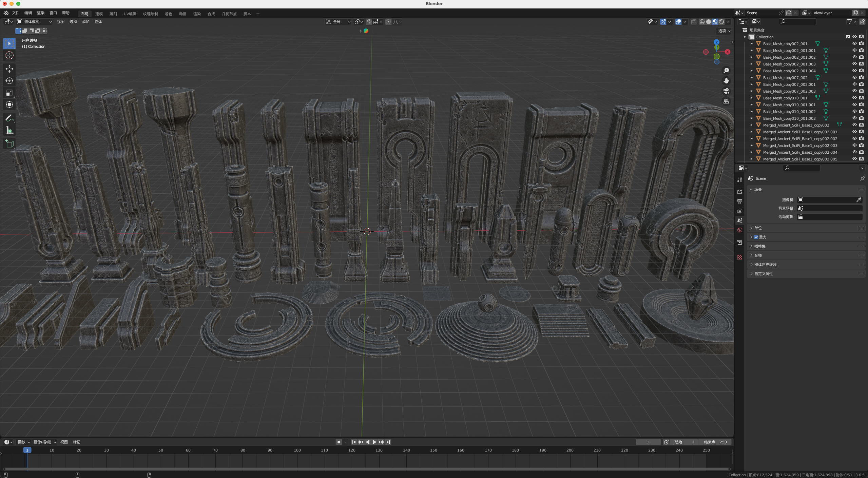Collapse the Collection in outliner
Screen dimensions: 868x478
click(745, 37)
